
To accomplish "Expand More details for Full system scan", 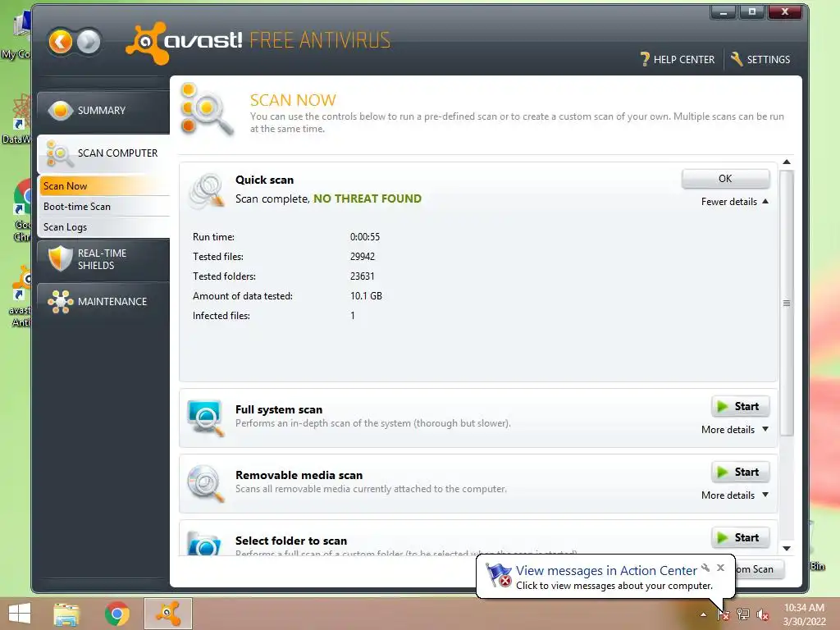I will (x=734, y=430).
